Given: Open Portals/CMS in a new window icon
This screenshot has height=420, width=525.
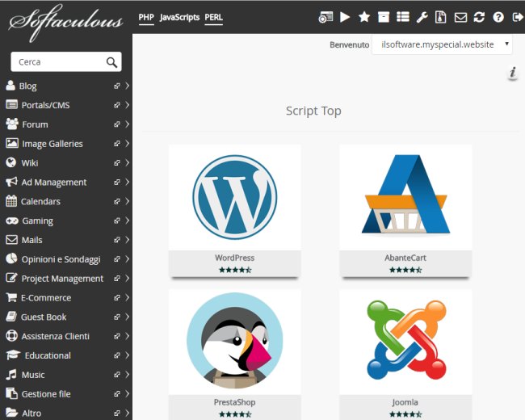Looking at the screenshot, I should click(117, 105).
